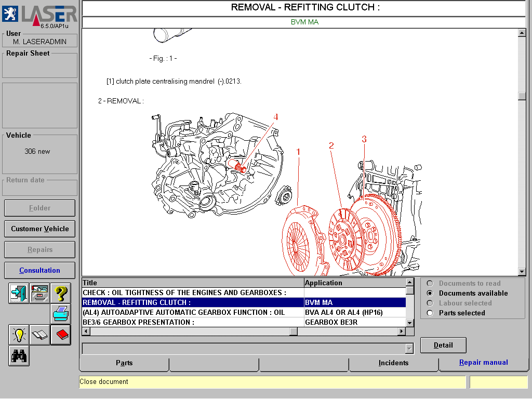The width and height of the screenshot is (532, 399).
Task: Click the Detail button
Action: 443,345
